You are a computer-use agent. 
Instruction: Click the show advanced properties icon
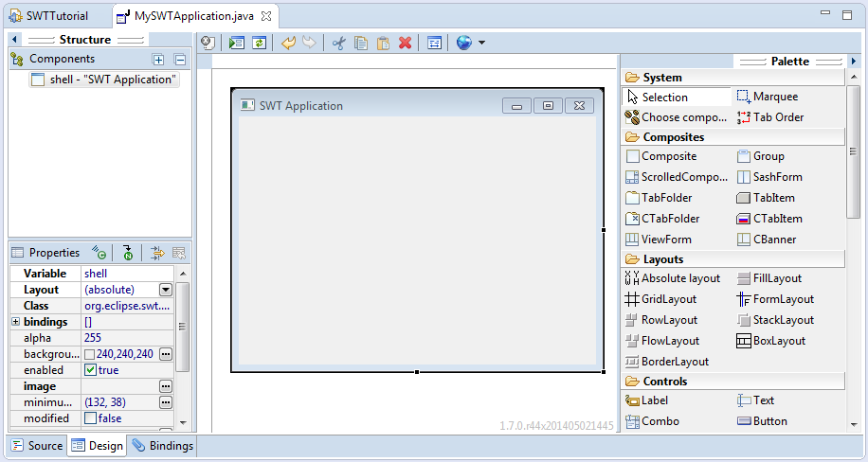tap(157, 253)
